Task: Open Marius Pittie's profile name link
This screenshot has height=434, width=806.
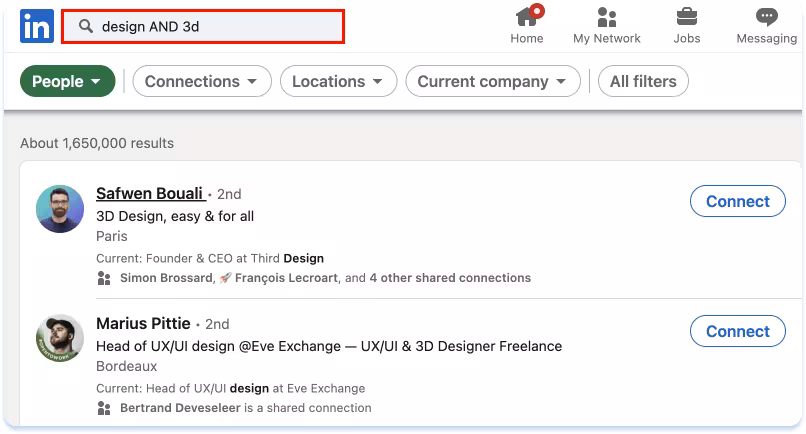Action: click(x=143, y=324)
